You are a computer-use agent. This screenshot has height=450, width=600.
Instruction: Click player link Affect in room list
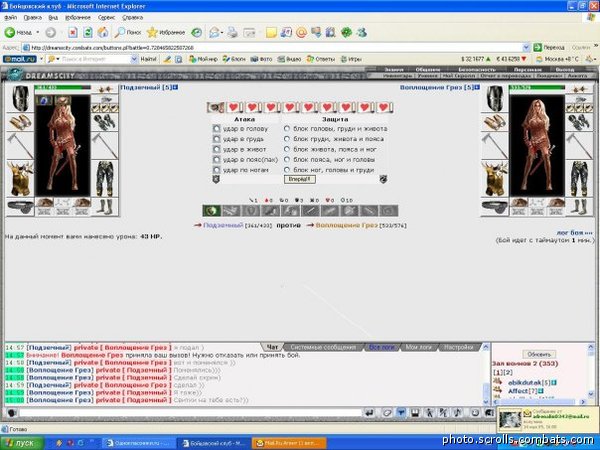click(x=518, y=391)
